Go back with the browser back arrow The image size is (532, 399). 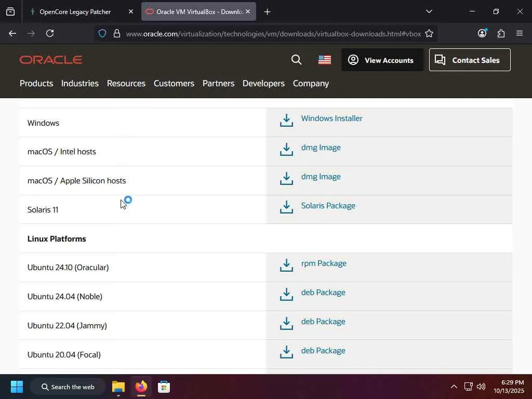click(12, 33)
